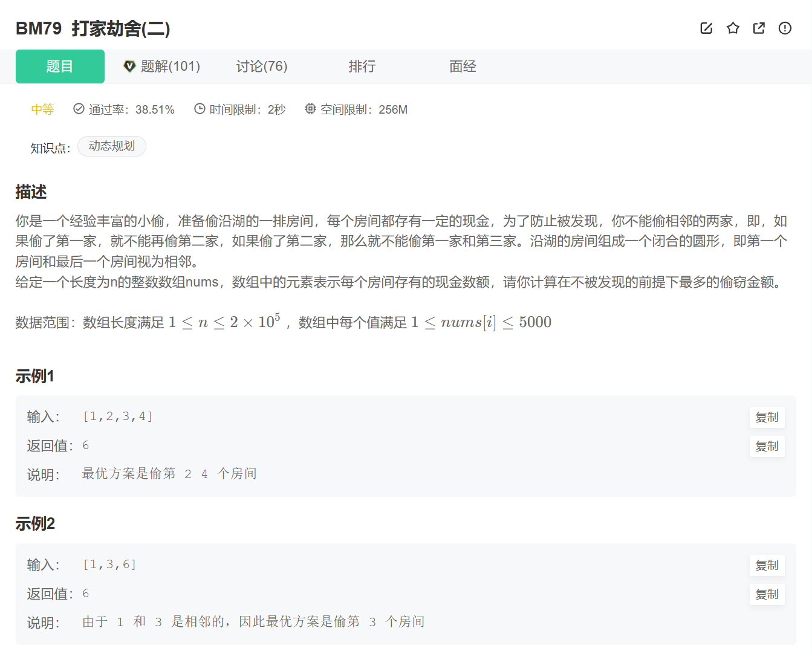The image size is (812, 654).
Task: Click the 中等 difficulty label
Action: click(x=42, y=109)
